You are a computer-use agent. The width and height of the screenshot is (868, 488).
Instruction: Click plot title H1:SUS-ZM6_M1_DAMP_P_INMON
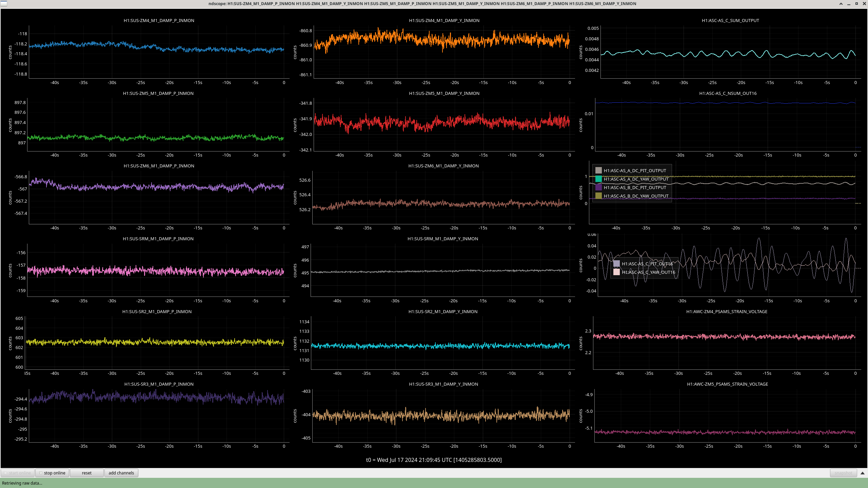(x=159, y=166)
